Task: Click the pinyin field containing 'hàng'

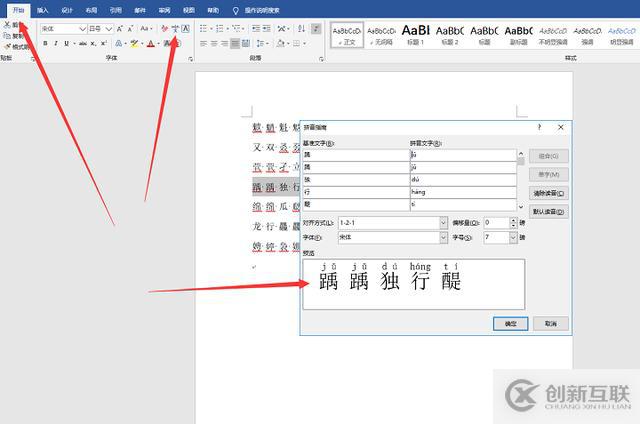Action: pos(463,192)
